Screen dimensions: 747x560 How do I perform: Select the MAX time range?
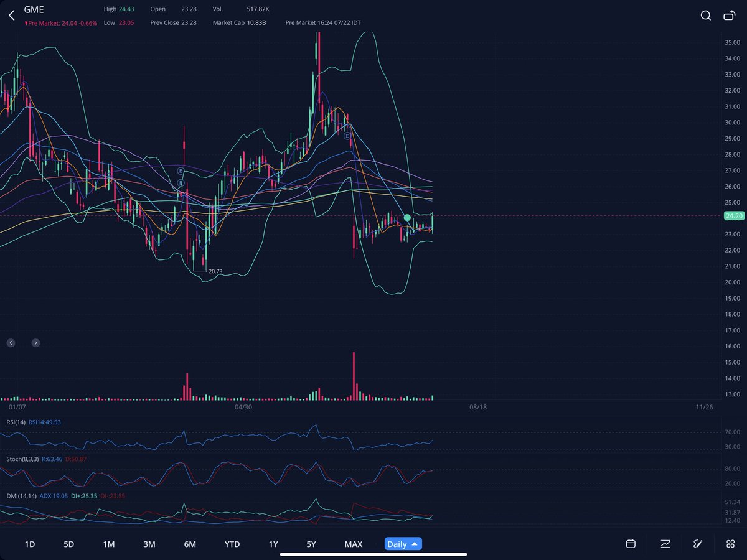[354, 544]
